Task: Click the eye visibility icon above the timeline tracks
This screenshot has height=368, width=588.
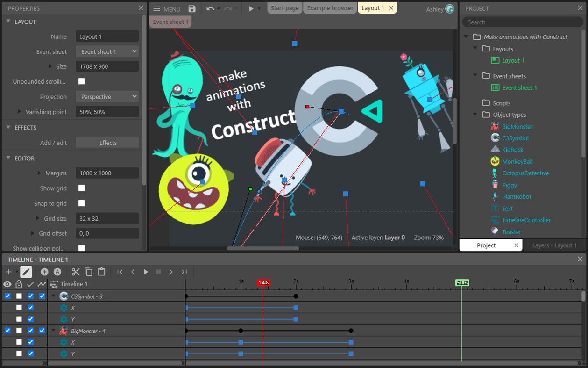Action: coord(7,284)
